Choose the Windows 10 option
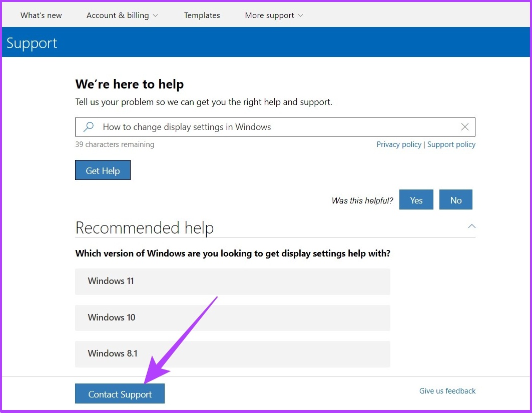Image resolution: width=532 pixels, height=413 pixels. (x=233, y=317)
